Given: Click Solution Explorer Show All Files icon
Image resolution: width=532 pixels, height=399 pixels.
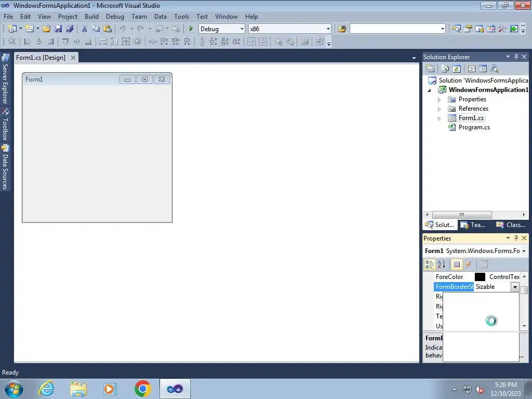Looking at the screenshot, I should pyautogui.click(x=445, y=69).
